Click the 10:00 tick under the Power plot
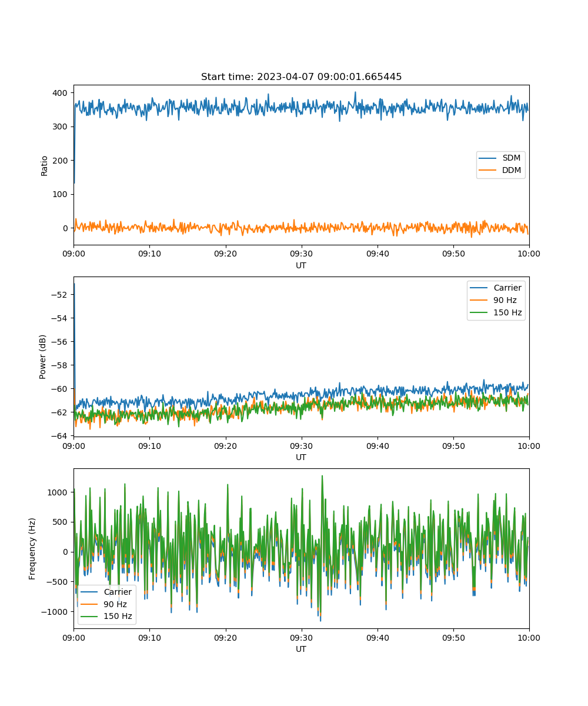The width and height of the screenshot is (588, 706). pos(529,445)
